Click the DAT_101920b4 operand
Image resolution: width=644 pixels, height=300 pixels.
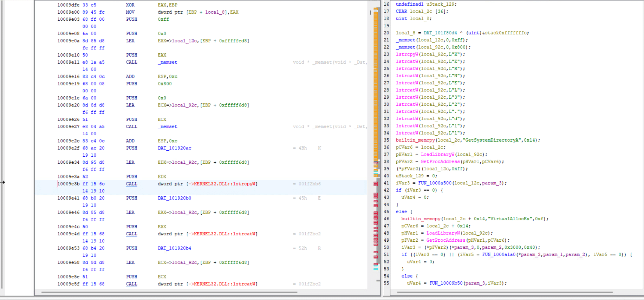click(175, 248)
